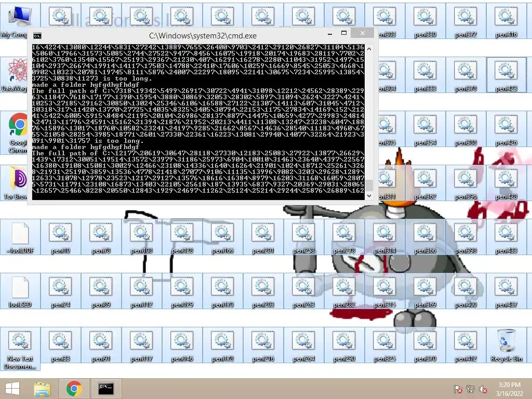Open the cmd window system menu icon

(x=37, y=36)
